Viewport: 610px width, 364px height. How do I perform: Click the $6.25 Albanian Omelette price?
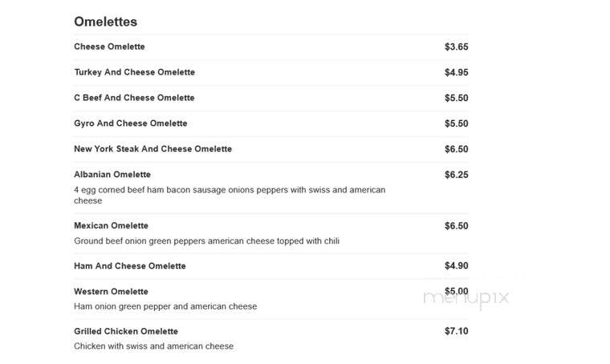[457, 175]
